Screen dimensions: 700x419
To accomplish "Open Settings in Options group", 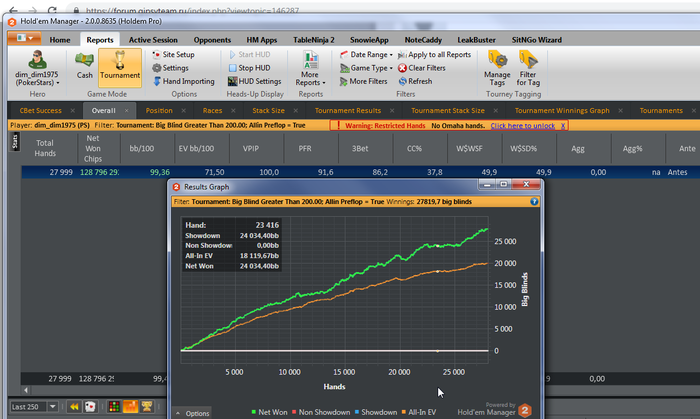I will [170, 68].
